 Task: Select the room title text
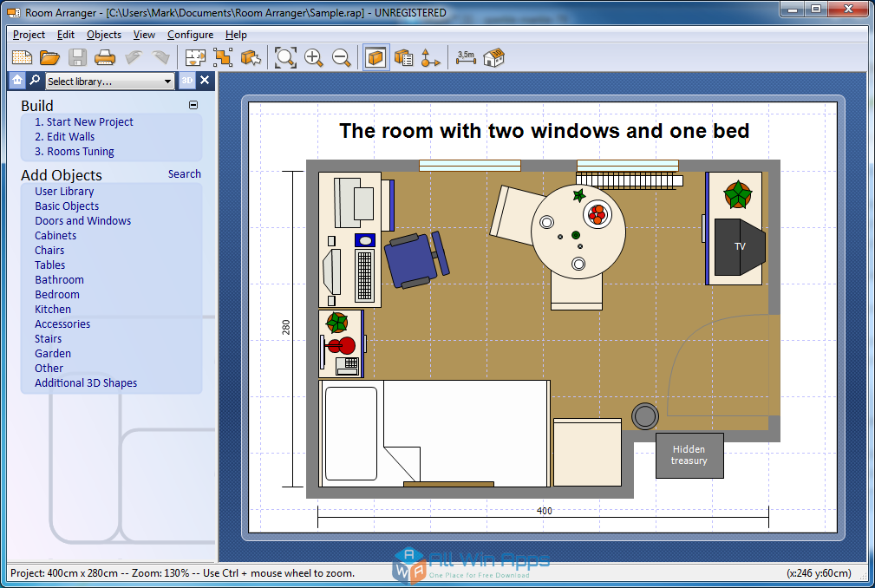click(544, 131)
